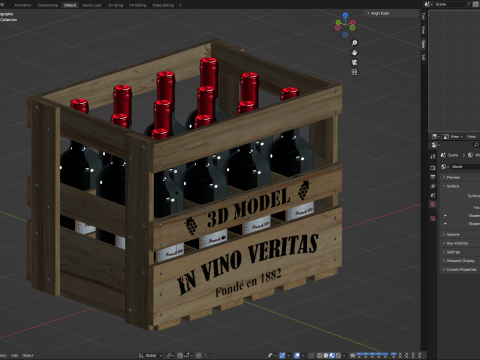This screenshot has width=480, height=360.
Task: Expand the Settings panel
Action: click(x=453, y=252)
